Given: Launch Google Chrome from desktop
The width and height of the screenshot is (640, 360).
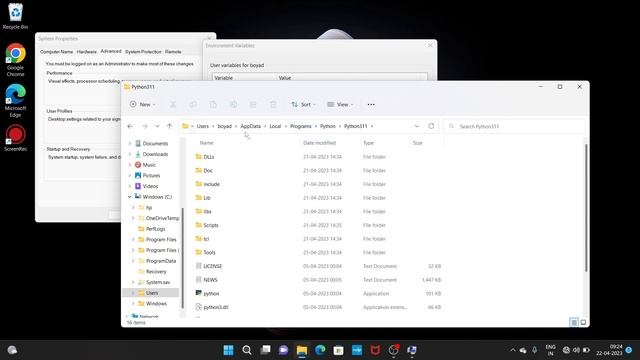Looking at the screenshot, I should point(15,60).
